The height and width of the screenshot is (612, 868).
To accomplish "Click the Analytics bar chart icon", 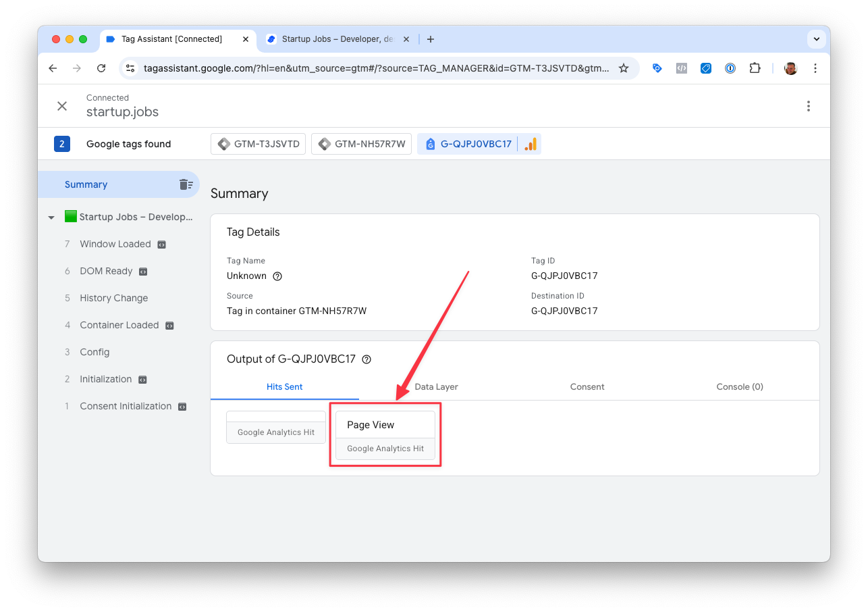I will [x=531, y=144].
